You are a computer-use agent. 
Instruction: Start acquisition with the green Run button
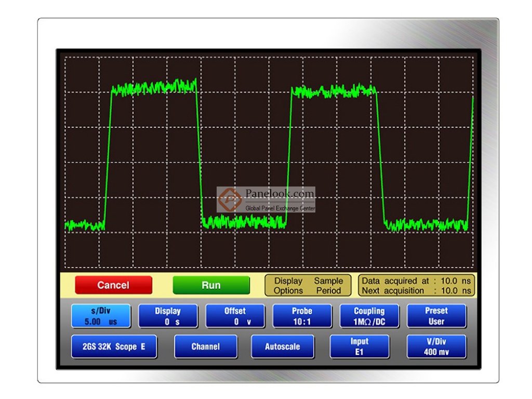(x=211, y=285)
